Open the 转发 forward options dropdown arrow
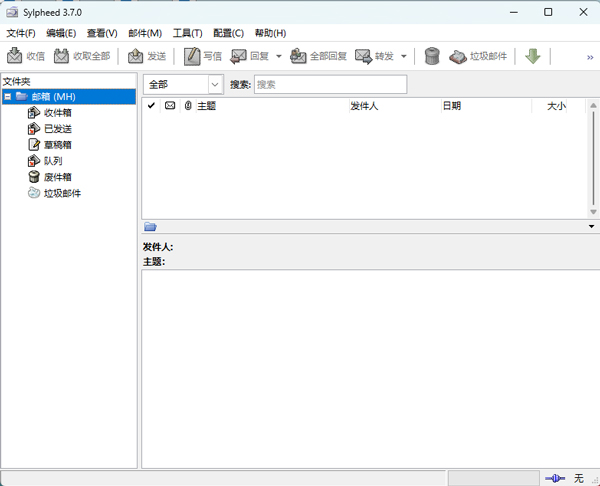The height and width of the screenshot is (486, 600). point(404,57)
